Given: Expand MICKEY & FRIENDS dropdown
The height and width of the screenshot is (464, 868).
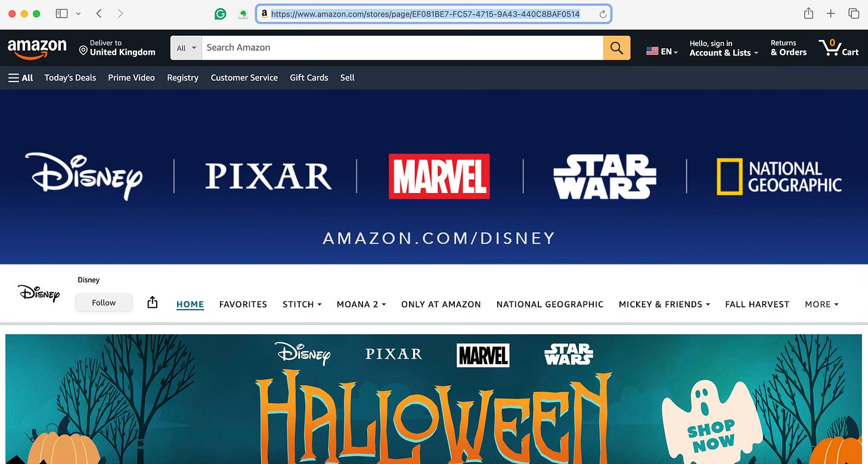Looking at the screenshot, I should (665, 304).
